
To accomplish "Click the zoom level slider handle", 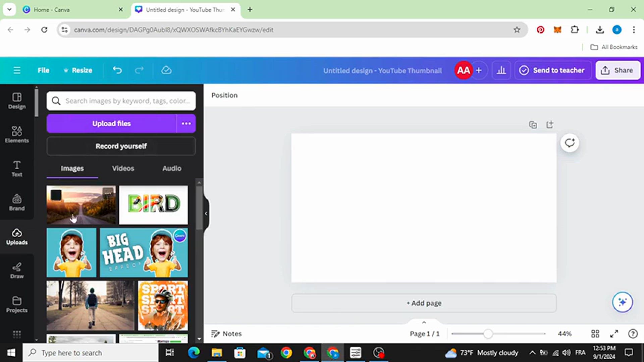I will [488, 334].
